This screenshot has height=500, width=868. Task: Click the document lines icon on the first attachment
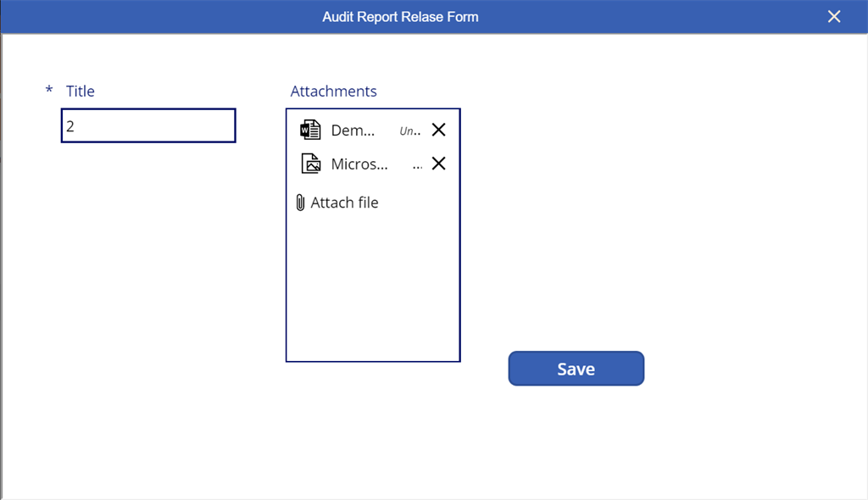click(309, 129)
